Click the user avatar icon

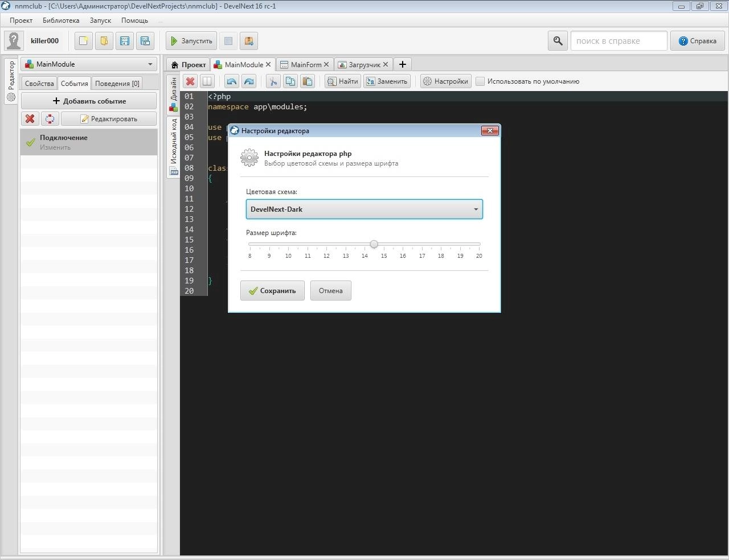pos(14,41)
